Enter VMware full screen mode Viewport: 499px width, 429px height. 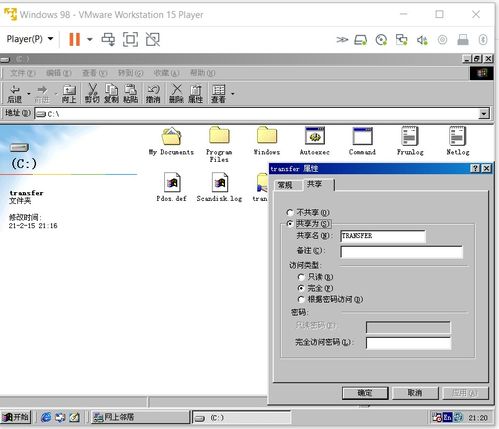tap(130, 39)
